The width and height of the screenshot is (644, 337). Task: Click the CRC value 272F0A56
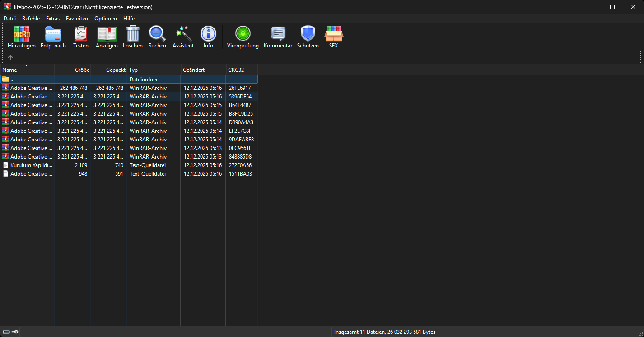coord(240,165)
